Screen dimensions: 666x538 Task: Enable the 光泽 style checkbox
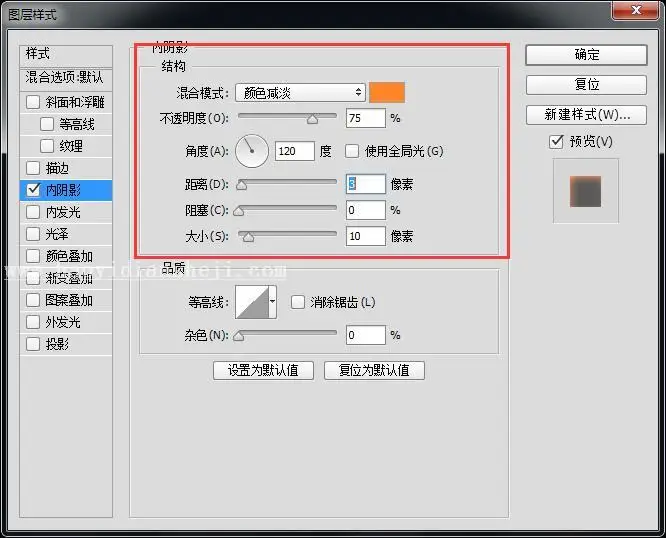click(33, 234)
